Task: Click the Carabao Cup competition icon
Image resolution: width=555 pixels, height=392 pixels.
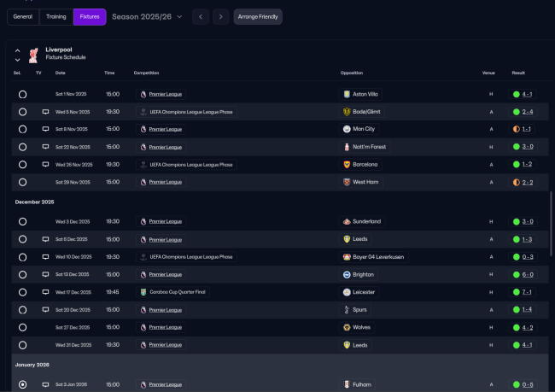Action: coord(143,291)
